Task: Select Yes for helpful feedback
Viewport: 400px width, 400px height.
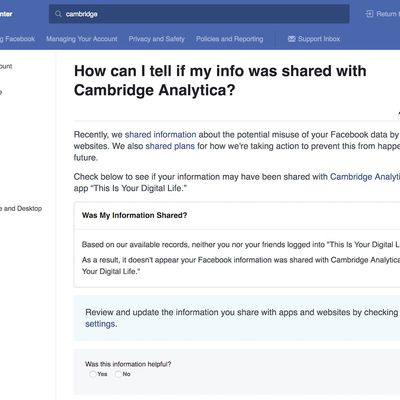Action: click(92, 374)
